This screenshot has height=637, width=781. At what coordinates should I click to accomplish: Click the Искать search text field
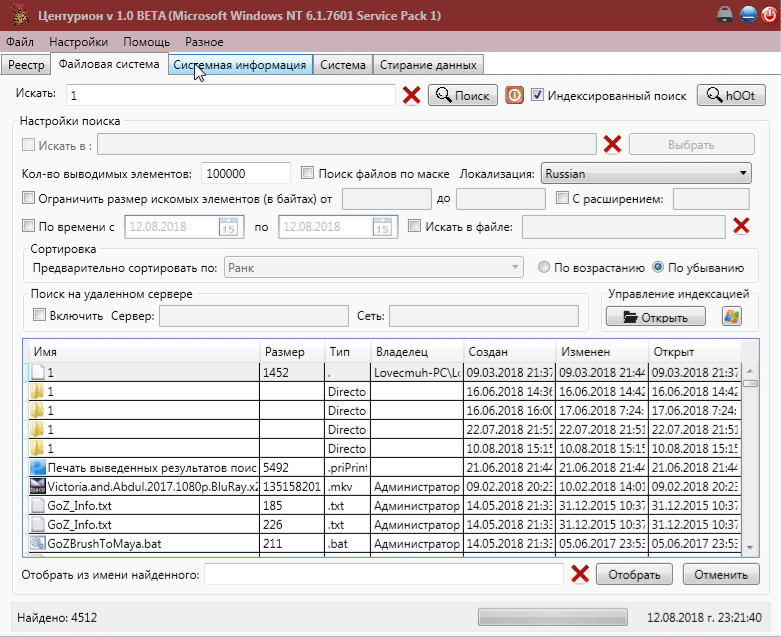231,95
